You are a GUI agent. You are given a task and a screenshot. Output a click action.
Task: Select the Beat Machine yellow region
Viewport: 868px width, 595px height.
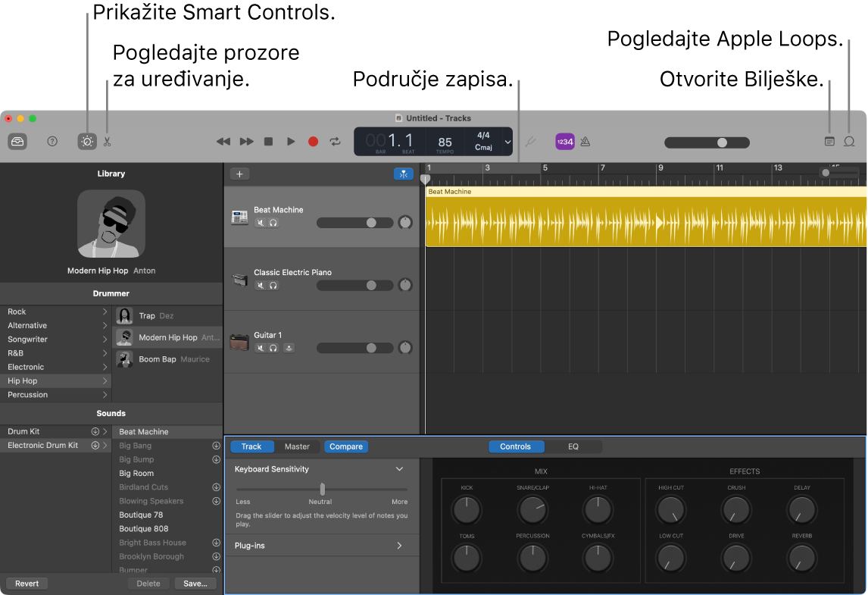coord(646,217)
